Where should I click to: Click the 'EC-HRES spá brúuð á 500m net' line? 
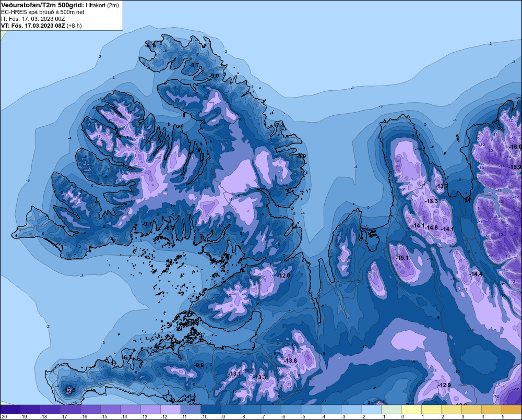[43, 12]
